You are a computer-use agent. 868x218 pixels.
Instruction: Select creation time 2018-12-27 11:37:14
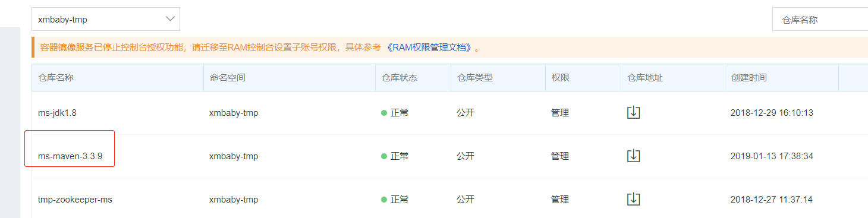tap(772, 200)
